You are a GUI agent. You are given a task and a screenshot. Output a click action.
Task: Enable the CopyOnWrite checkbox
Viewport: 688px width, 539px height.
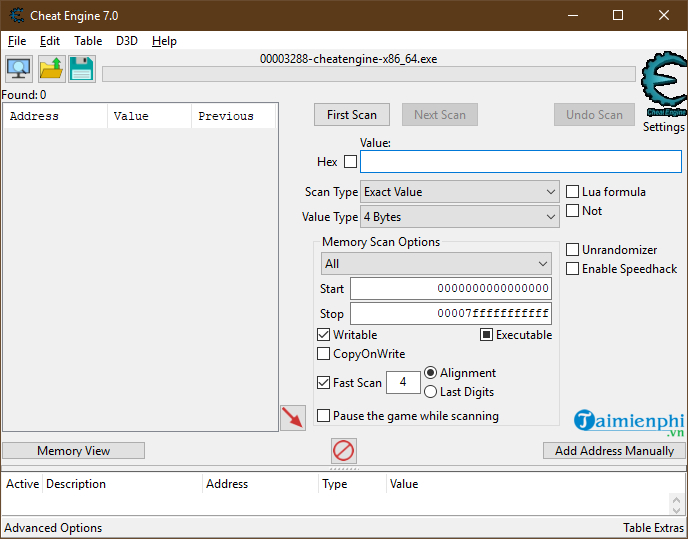[323, 353]
